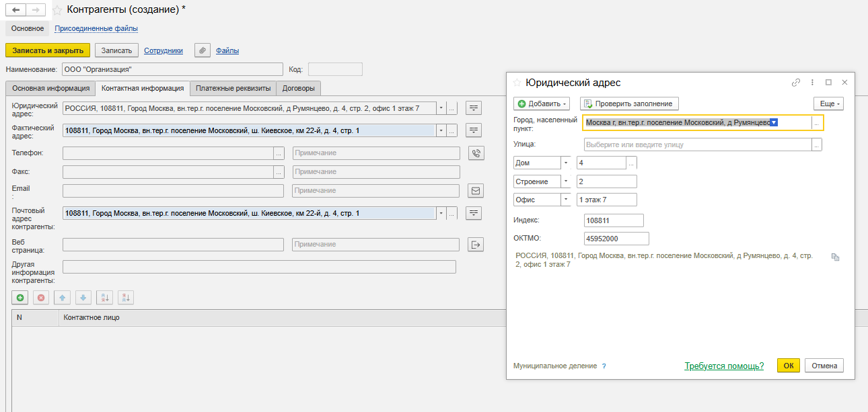
Task: Click the phone call icon beside Телефон
Action: click(x=476, y=153)
